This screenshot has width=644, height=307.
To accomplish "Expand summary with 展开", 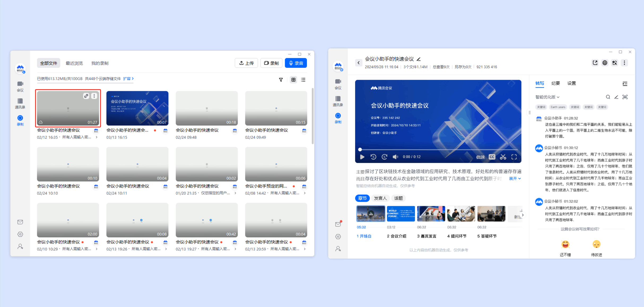I will coord(515,179).
